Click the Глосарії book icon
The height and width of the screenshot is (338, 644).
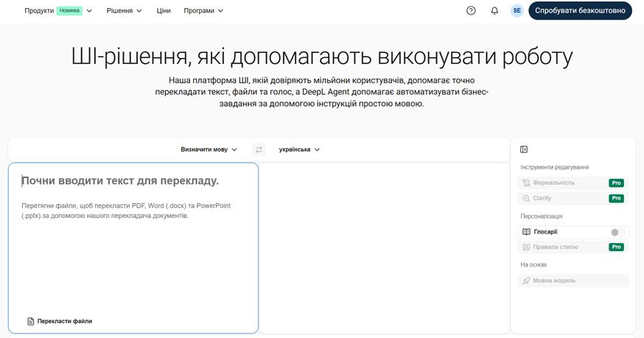[x=526, y=232]
